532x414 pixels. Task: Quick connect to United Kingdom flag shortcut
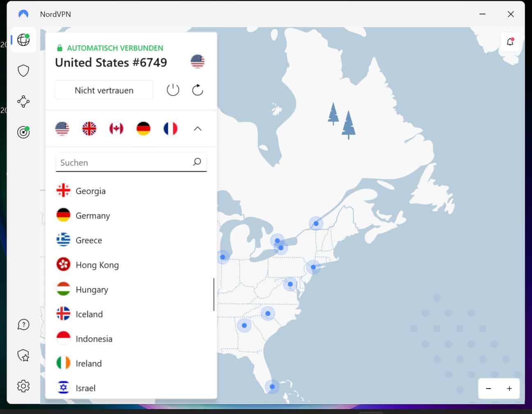pos(89,129)
